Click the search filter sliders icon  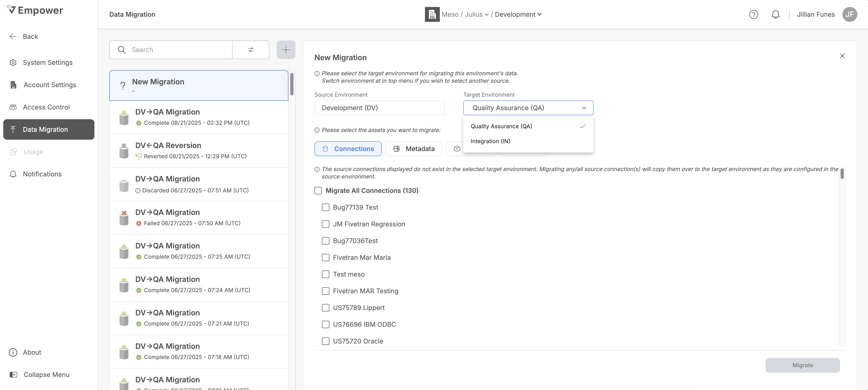pyautogui.click(x=251, y=50)
